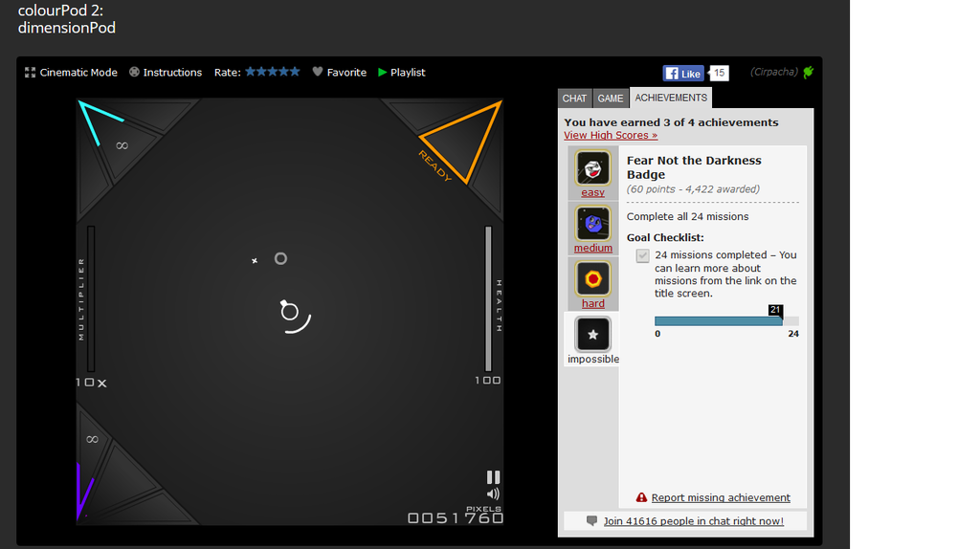Click the Facebook Like button
Screen dimensions: 980x549
[683, 73]
